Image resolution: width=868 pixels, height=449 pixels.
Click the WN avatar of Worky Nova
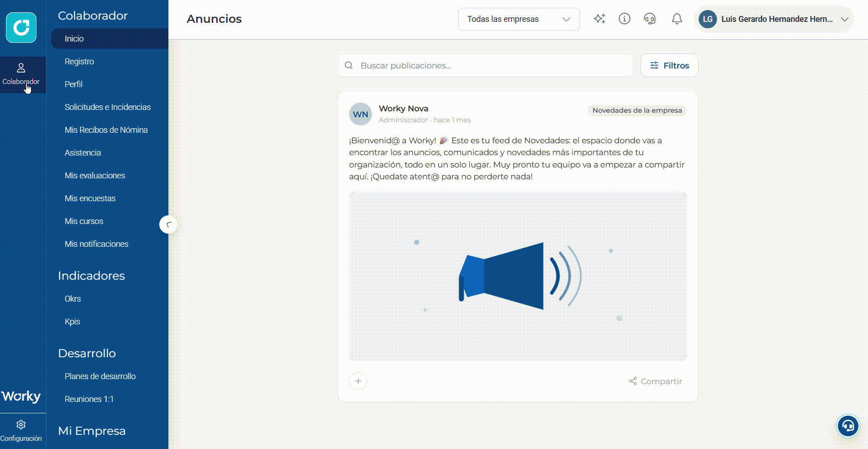[x=361, y=114]
